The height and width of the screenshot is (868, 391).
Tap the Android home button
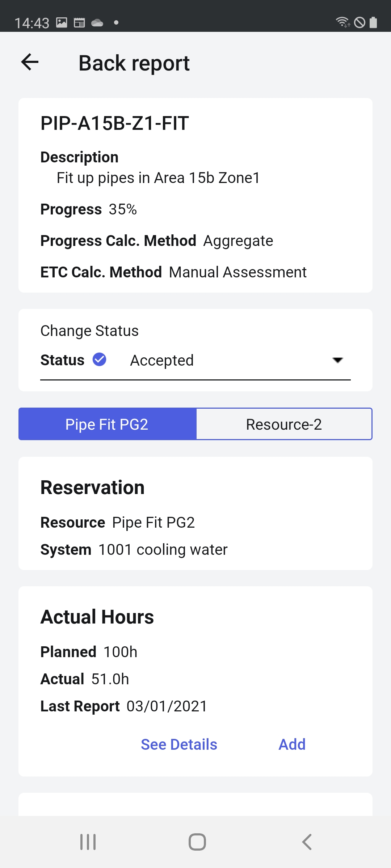click(x=197, y=842)
